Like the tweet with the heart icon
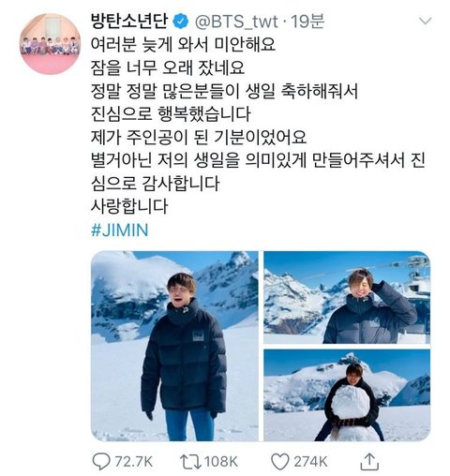The image size is (450, 476). click(279, 462)
